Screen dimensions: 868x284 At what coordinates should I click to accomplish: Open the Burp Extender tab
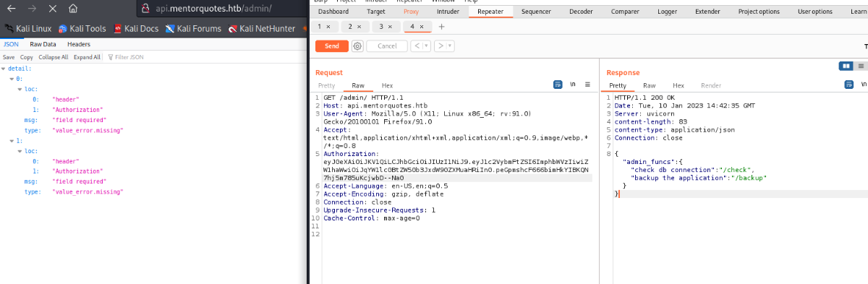[x=707, y=12]
